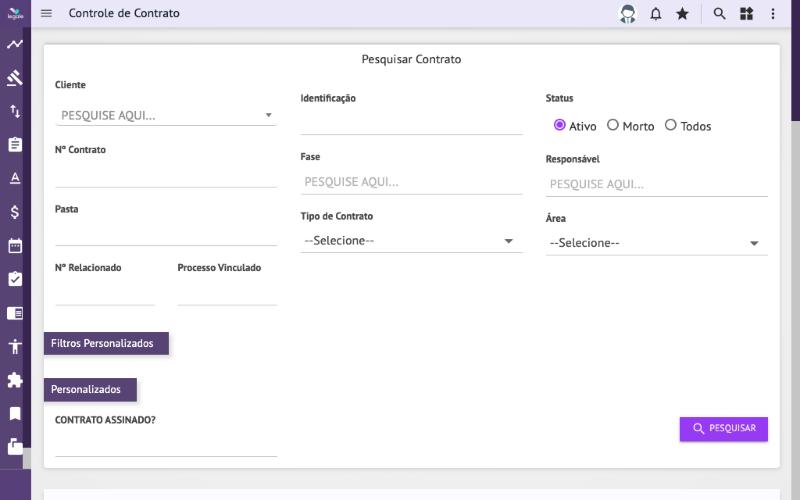The width and height of the screenshot is (800, 500).
Task: Select the Todos status radio button
Action: point(670,125)
